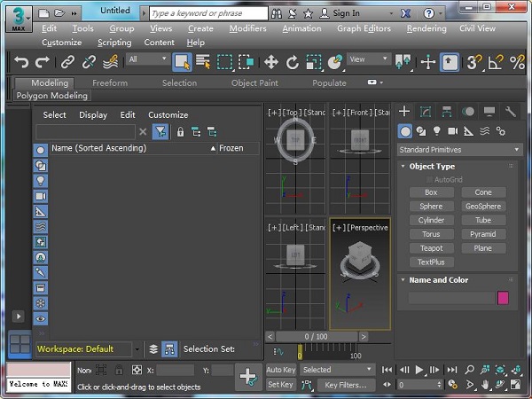Toggle the Set Key button

click(x=280, y=385)
